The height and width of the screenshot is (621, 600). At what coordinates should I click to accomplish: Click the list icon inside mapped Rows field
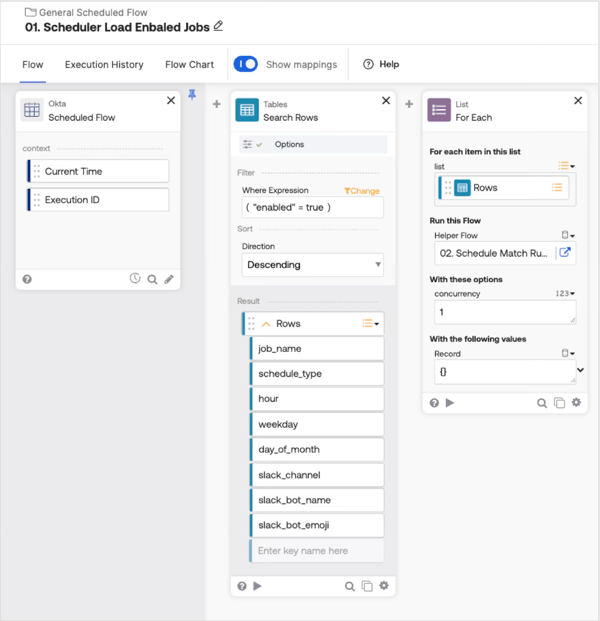point(557,187)
